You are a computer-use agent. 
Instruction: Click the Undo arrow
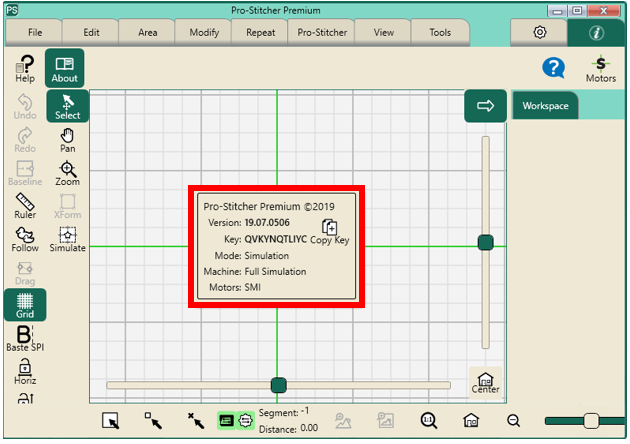coord(25,107)
